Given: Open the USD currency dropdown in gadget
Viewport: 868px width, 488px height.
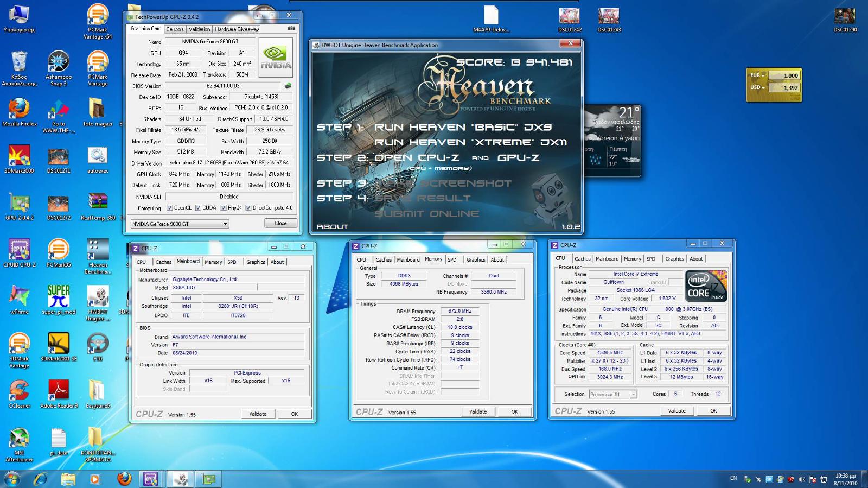Looking at the screenshot, I should (757, 87).
